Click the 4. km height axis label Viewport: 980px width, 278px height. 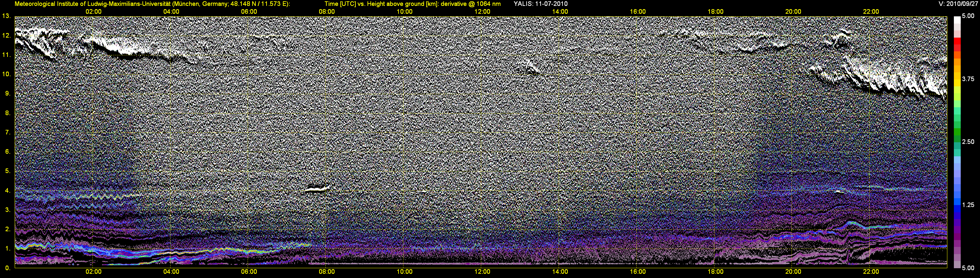[8, 190]
